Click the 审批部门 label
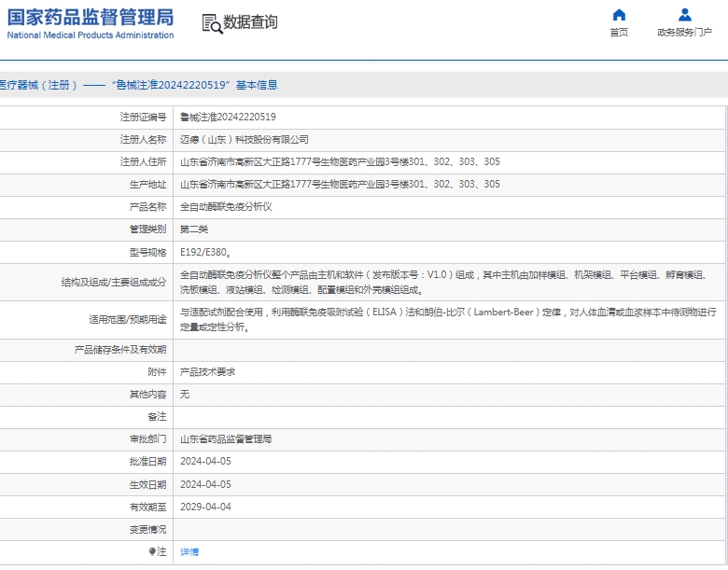This screenshot has height=570, width=728. pos(148,438)
